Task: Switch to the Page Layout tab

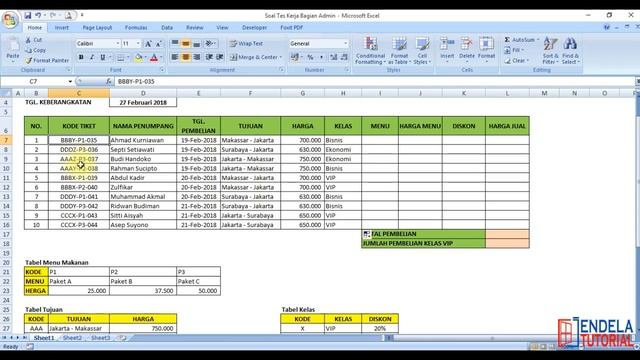Action: pyautogui.click(x=97, y=28)
